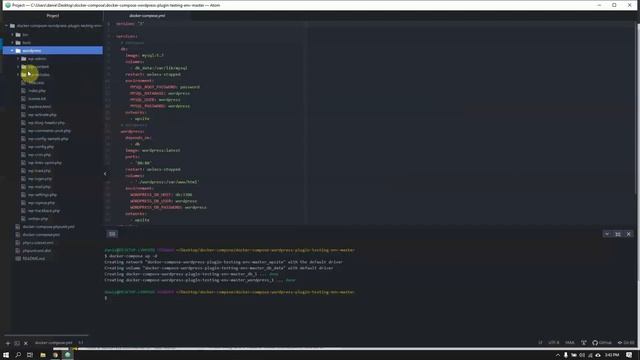Click the terminal panel keyboard icon
The height and width of the screenshot is (360, 640).
pos(112,234)
